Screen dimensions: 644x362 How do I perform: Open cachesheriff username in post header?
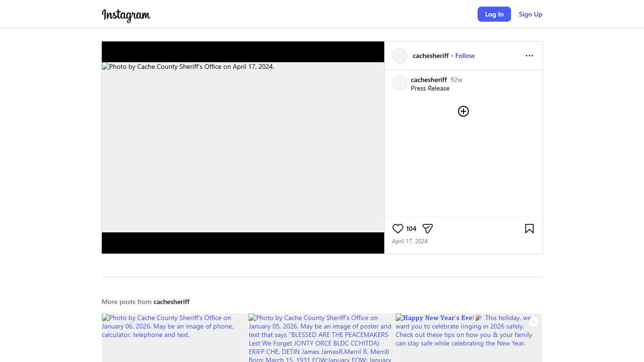pyautogui.click(x=430, y=56)
